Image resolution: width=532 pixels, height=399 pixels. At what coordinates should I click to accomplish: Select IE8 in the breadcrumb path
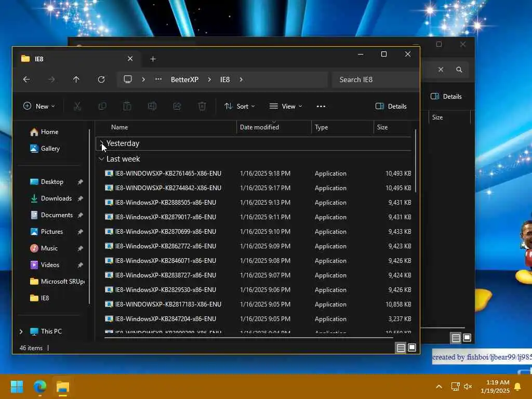coord(225,79)
